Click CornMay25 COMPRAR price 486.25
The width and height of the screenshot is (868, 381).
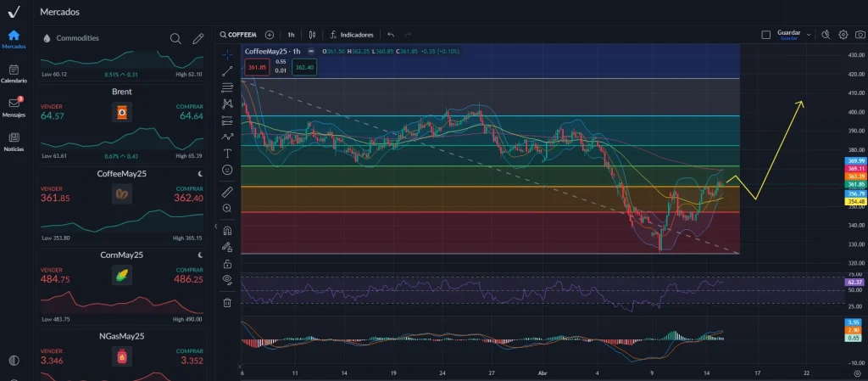click(x=189, y=279)
